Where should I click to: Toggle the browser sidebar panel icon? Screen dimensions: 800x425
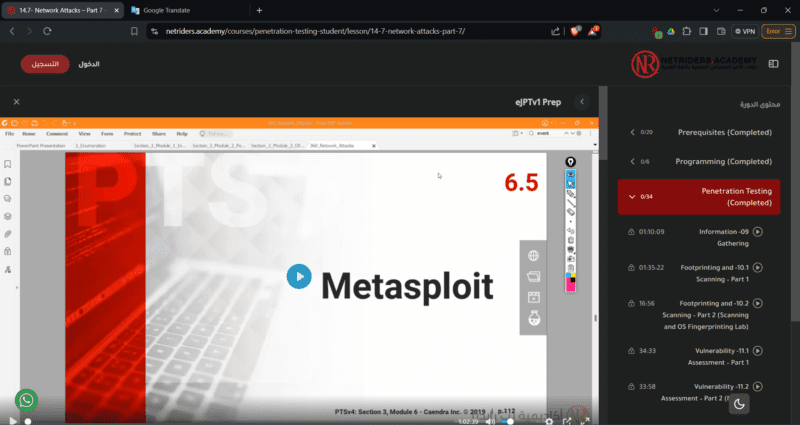pos(704,31)
